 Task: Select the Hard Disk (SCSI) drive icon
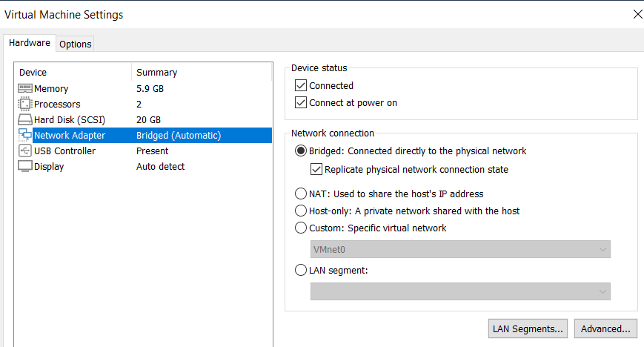(24, 120)
